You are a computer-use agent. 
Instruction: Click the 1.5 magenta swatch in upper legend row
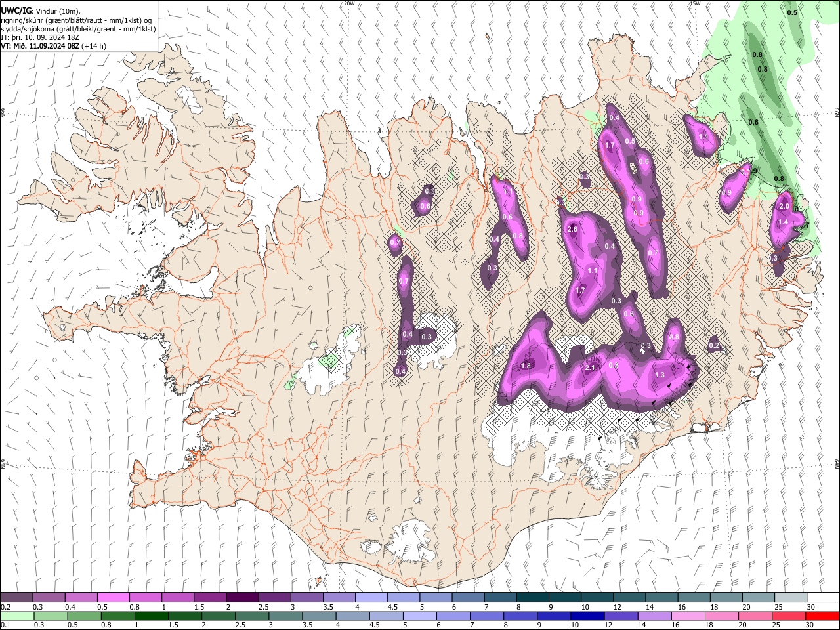coord(210,598)
